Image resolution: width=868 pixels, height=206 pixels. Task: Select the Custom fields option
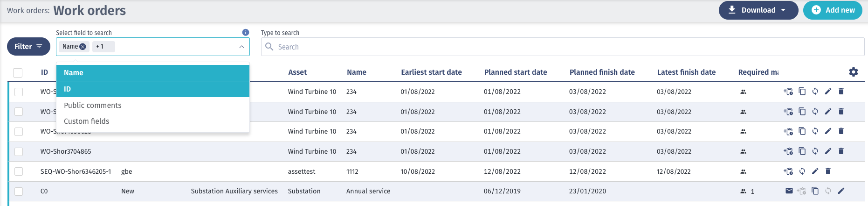(87, 121)
